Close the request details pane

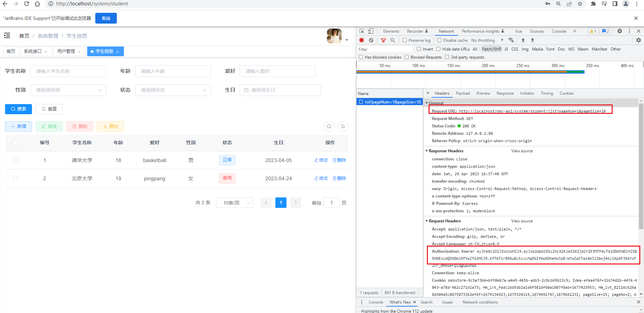[428, 93]
